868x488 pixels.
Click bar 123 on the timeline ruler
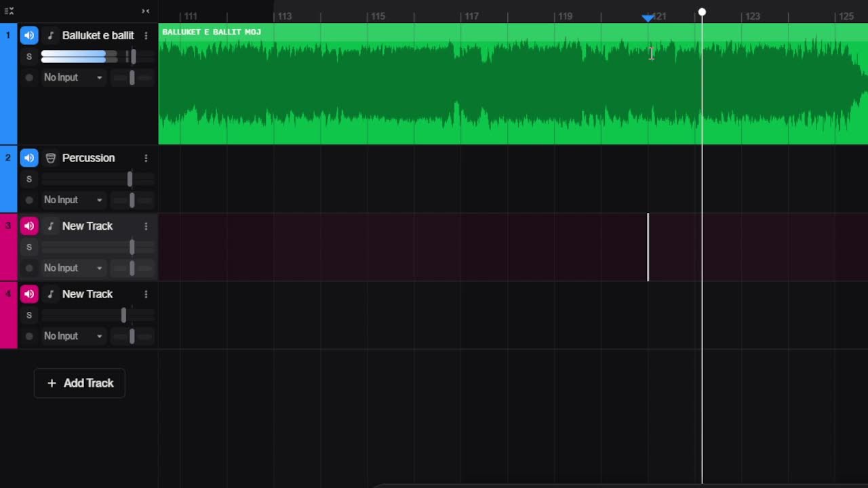point(753,16)
